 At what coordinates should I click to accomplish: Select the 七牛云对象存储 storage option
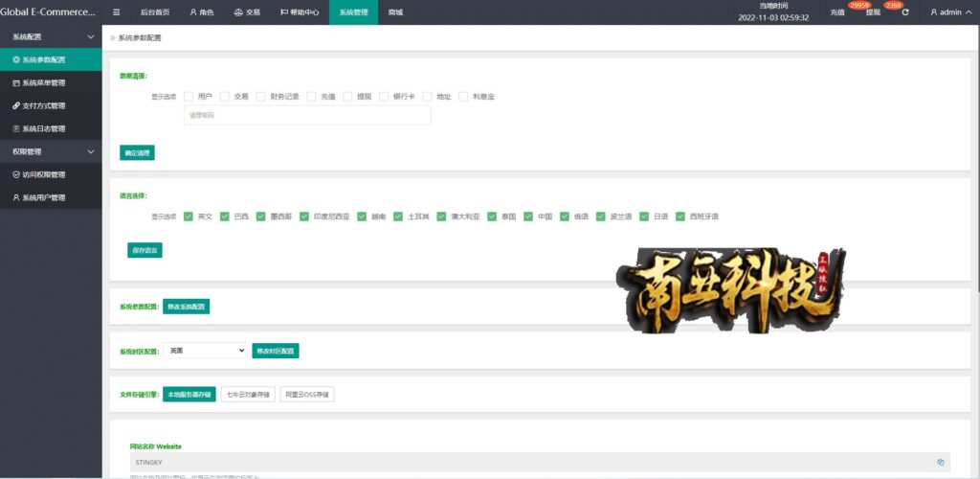[x=248, y=395]
